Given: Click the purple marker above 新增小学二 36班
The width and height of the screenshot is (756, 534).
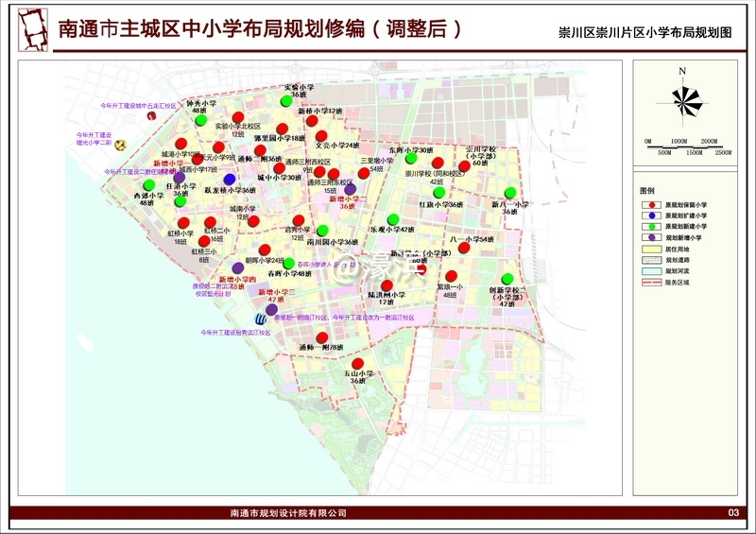Looking at the screenshot, I should tap(350, 189).
